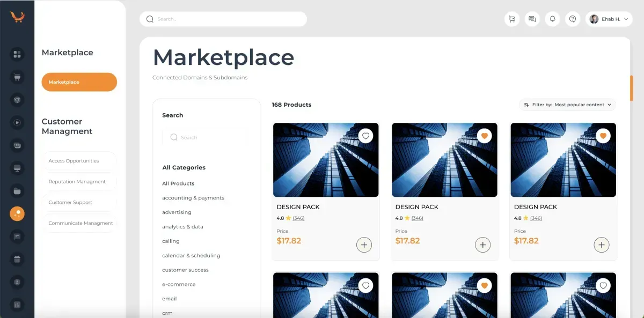The image size is (644, 318).
Task: Click the calendar icon in left sidebar
Action: pyautogui.click(x=17, y=260)
